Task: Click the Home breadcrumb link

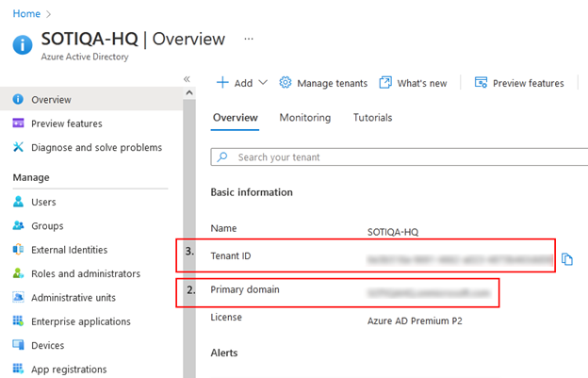Action: coord(26,14)
